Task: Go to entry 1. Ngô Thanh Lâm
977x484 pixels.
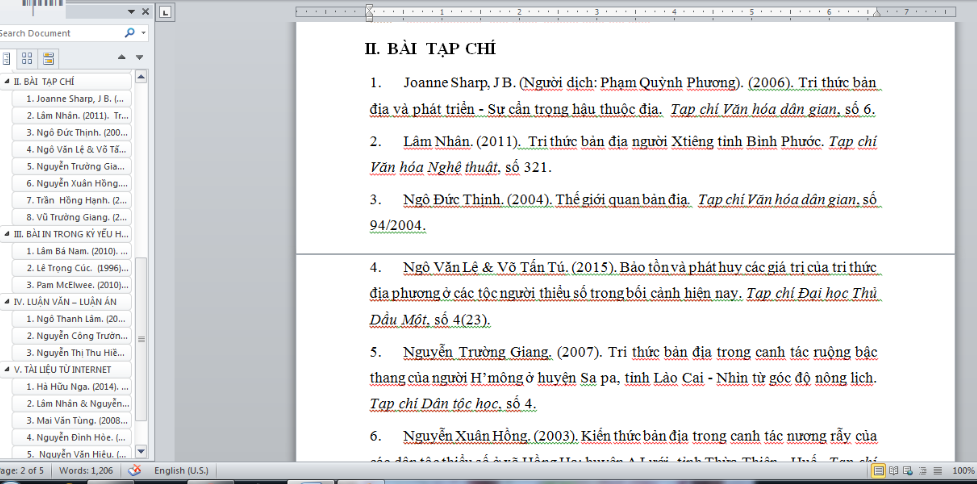Action: click(72, 319)
